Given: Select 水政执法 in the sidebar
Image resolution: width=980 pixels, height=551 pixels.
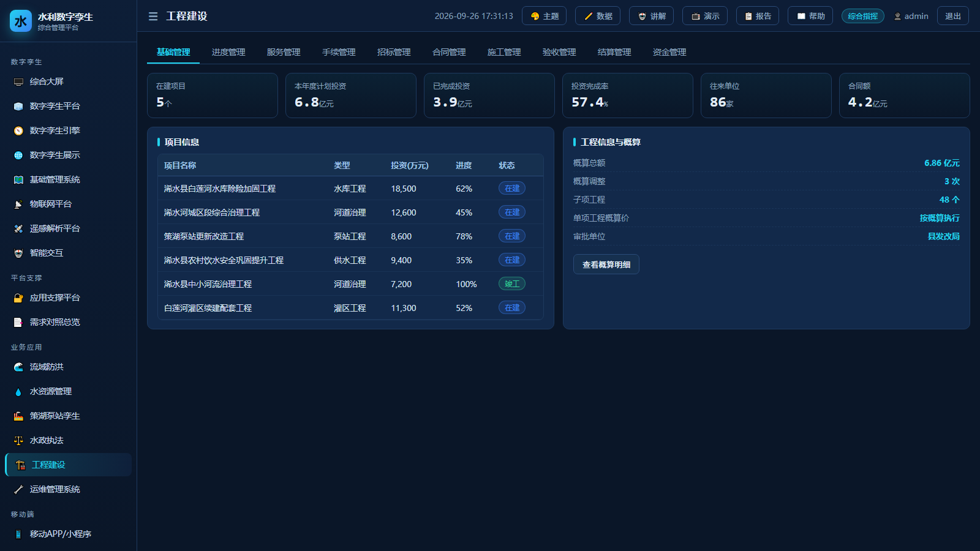Looking at the screenshot, I should [x=68, y=440].
